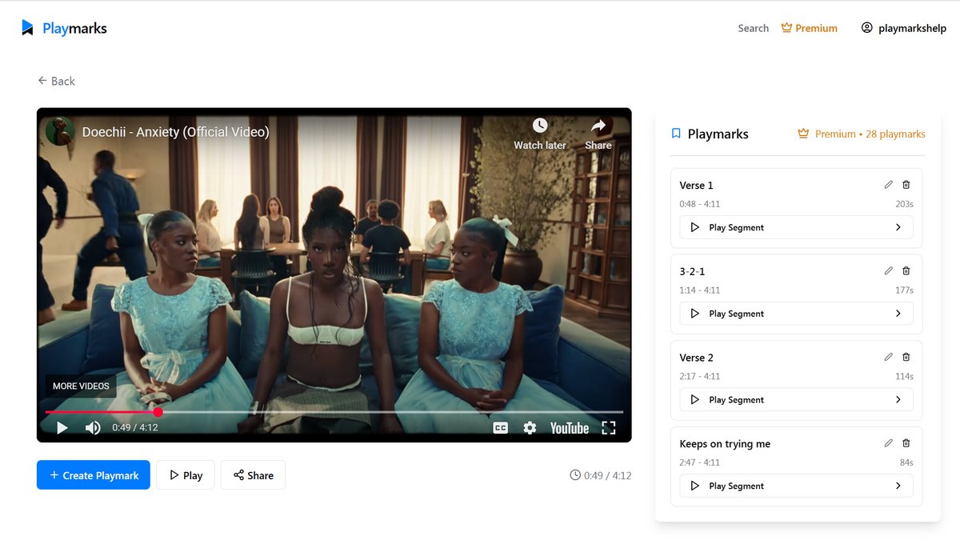Viewport: 960px width, 560px height.
Task: Select the 3-2-1 title text
Action: click(692, 271)
